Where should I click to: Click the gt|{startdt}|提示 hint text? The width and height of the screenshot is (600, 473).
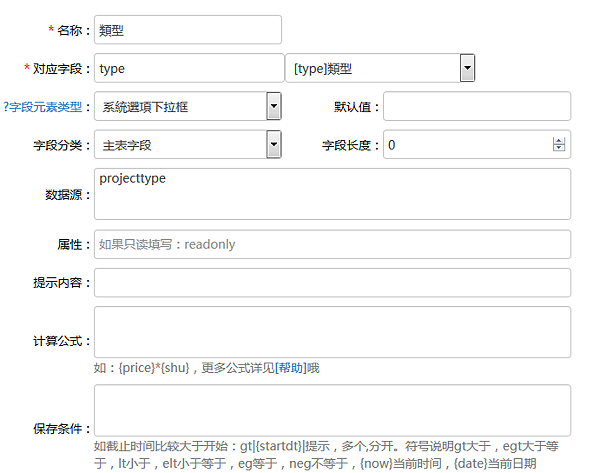(x=285, y=446)
